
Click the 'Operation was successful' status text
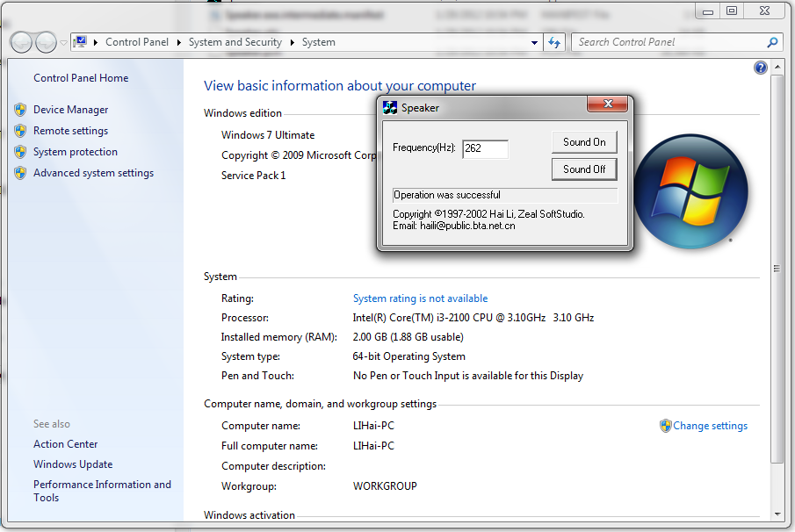[x=447, y=195]
